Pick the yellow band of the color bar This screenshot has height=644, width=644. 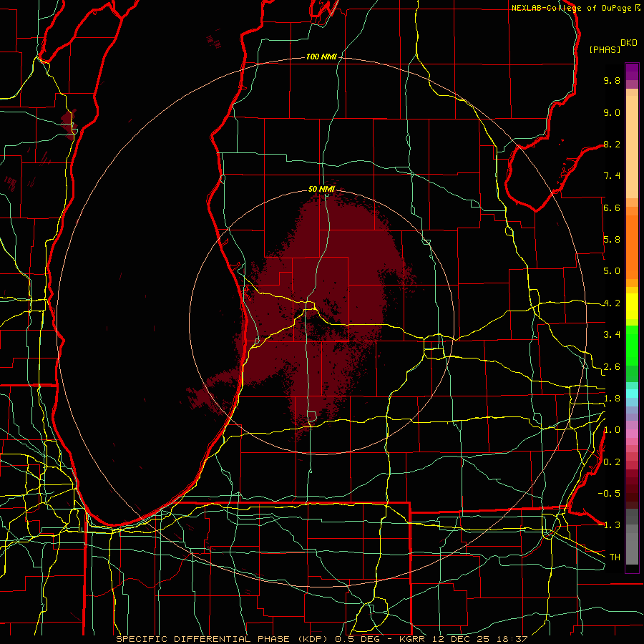[x=632, y=306]
